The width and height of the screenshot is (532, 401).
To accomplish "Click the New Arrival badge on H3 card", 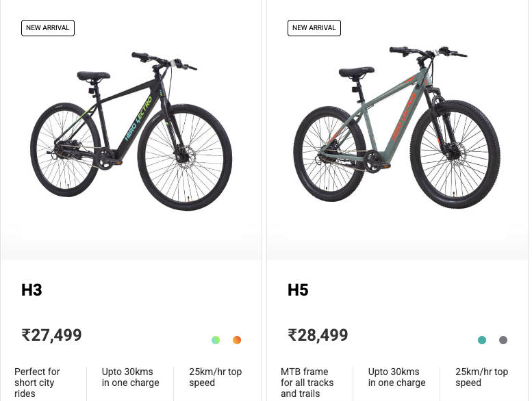I will [48, 28].
